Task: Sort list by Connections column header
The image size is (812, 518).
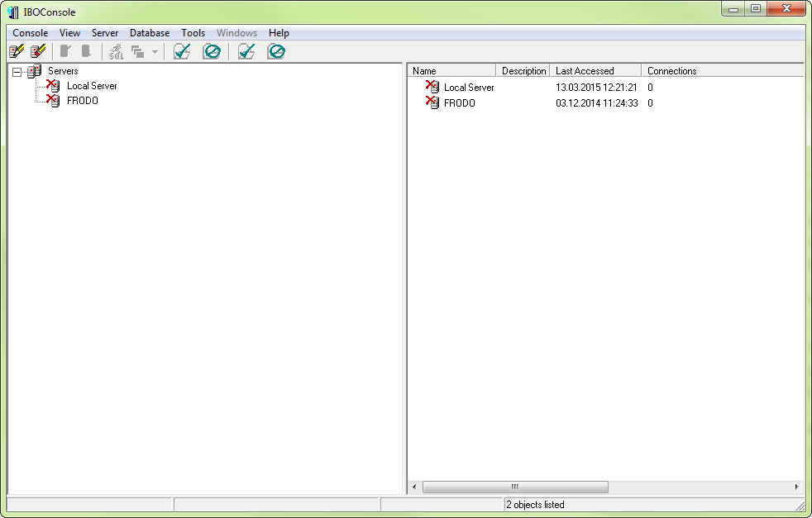Action: tap(723, 71)
